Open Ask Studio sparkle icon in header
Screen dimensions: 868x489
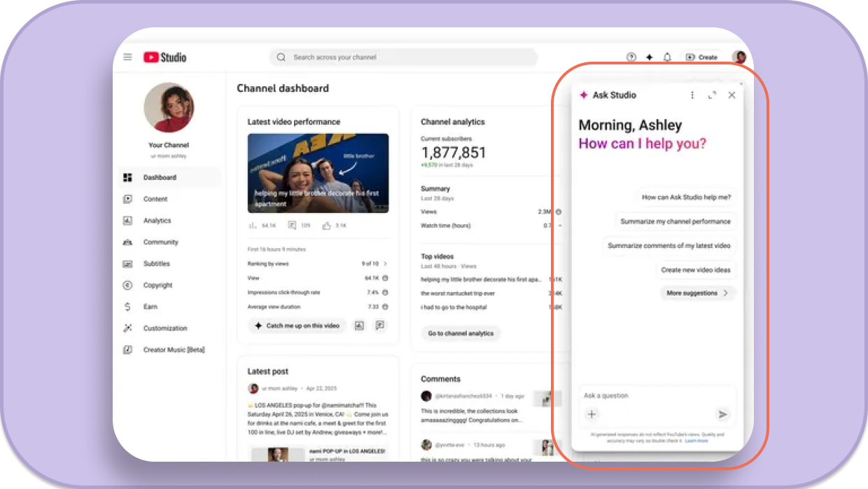tap(650, 57)
